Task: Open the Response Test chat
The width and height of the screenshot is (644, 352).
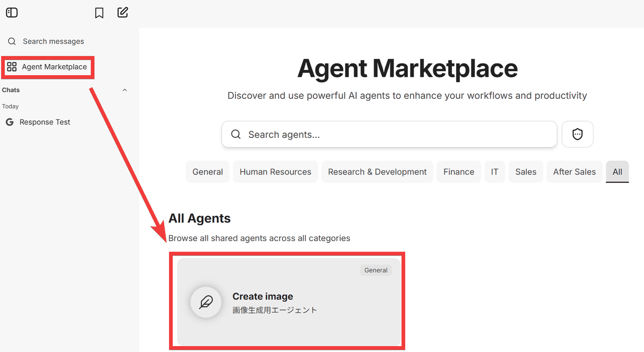Action: coord(45,122)
